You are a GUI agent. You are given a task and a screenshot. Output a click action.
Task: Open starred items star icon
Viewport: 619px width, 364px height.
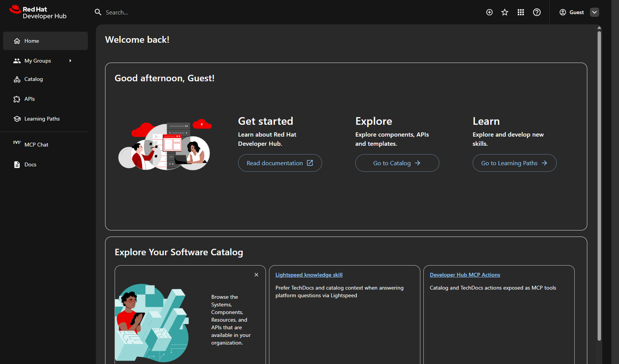click(x=505, y=12)
